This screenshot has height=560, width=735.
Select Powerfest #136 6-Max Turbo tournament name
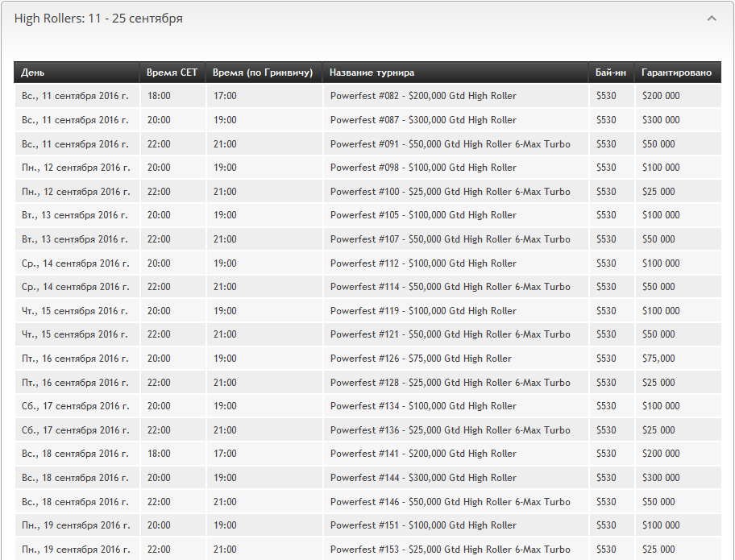[x=450, y=430]
